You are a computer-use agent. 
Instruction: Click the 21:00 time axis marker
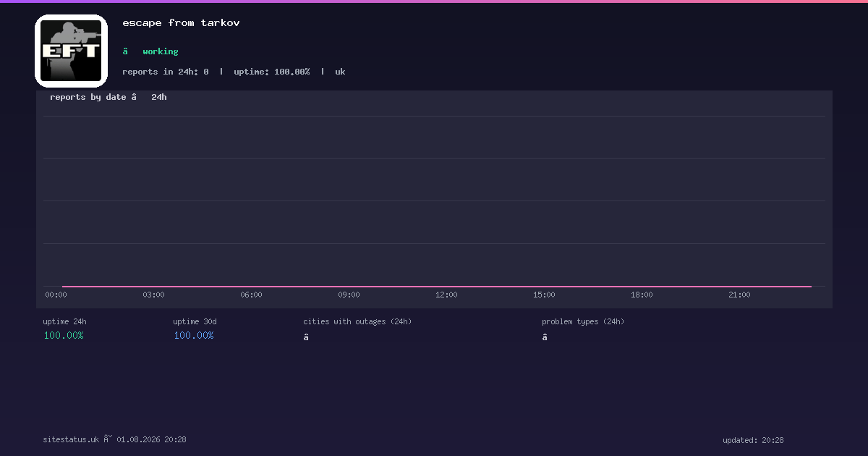pos(739,295)
